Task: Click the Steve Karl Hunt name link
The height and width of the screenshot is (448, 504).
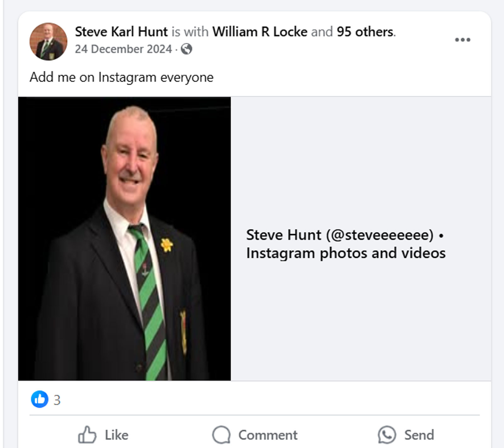Action: tap(121, 32)
